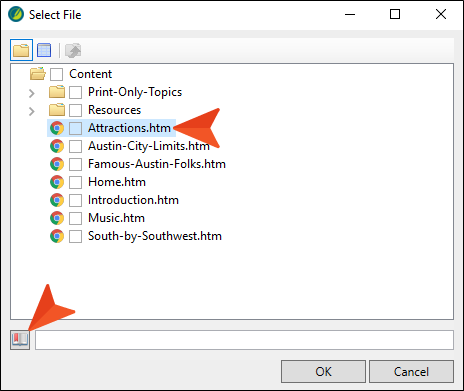The height and width of the screenshot is (391, 464).
Task: Expand the Resources folder
Action: pos(32,111)
